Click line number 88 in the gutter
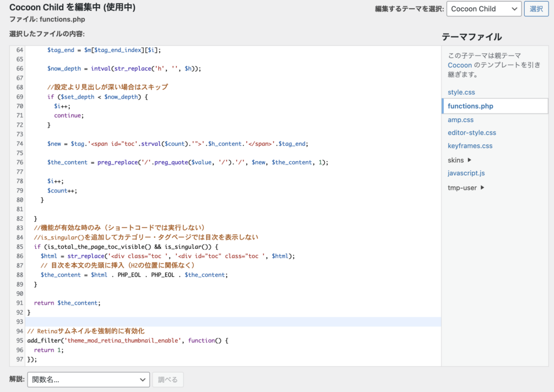Screen dimensions: 554x392 click(19, 275)
